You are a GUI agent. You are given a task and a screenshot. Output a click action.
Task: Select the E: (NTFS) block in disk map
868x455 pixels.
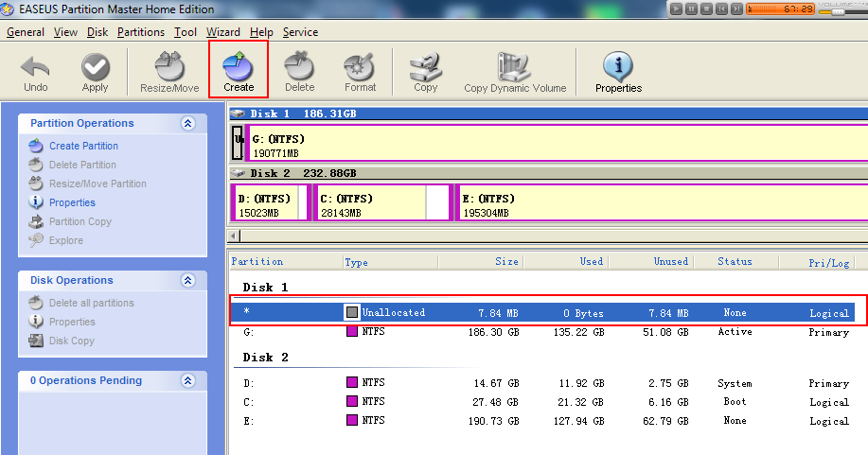coord(662,202)
